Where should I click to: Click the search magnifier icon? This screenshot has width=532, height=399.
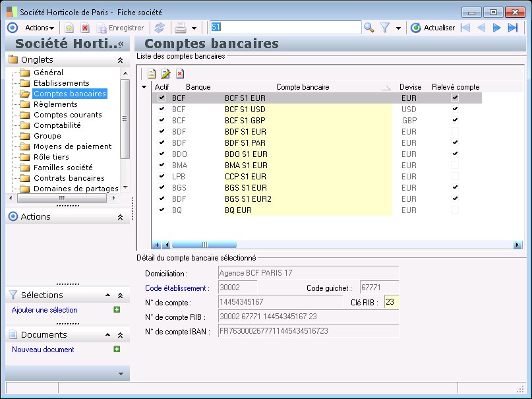point(369,28)
